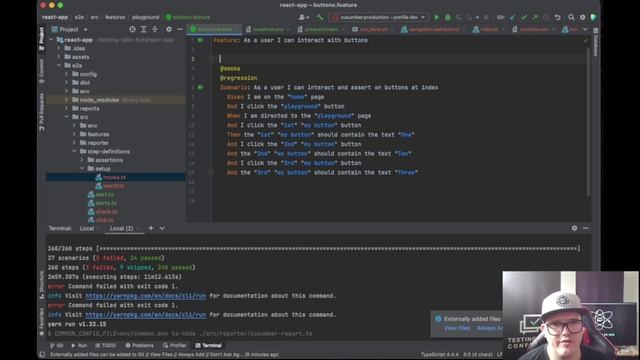This screenshot has height=360, width=640.
Task: Switch to buttons.feature editor tab
Action: [214, 29]
